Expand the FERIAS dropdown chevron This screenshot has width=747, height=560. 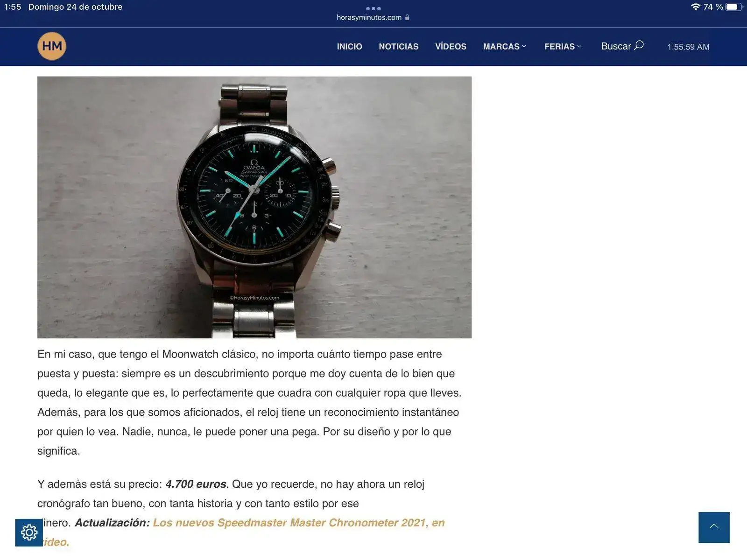pyautogui.click(x=579, y=46)
